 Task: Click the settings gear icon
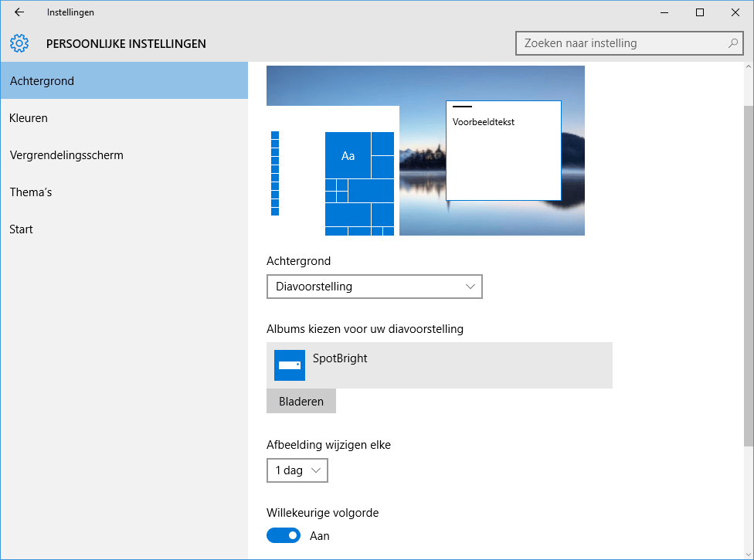(19, 43)
